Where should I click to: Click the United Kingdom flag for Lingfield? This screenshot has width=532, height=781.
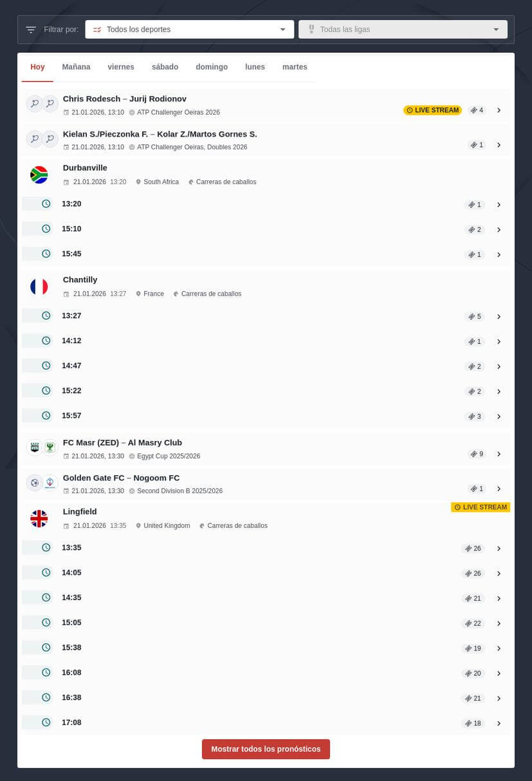click(x=39, y=518)
